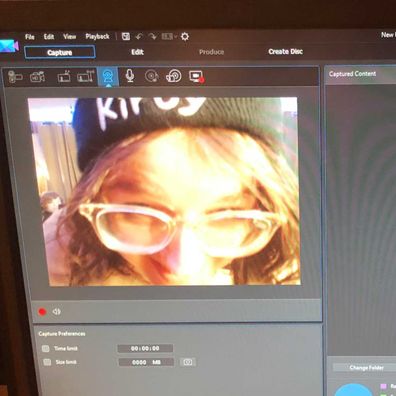Open the Playback menu
Viewport: 396px width, 396px height.
[x=97, y=36]
